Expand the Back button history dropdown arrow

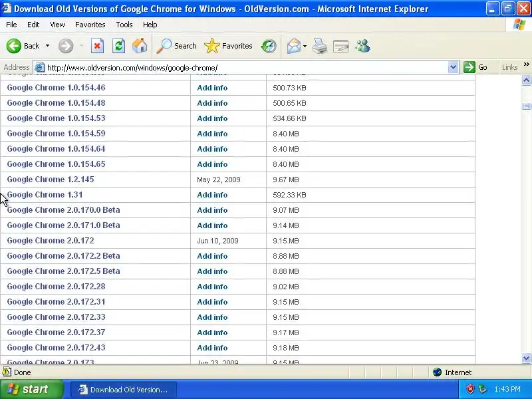[x=47, y=46]
